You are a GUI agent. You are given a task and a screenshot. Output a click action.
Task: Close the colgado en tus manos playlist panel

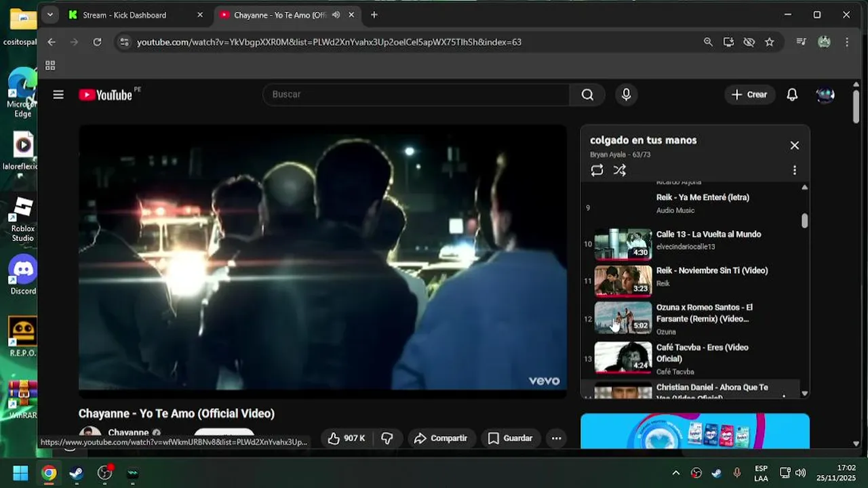coord(795,145)
